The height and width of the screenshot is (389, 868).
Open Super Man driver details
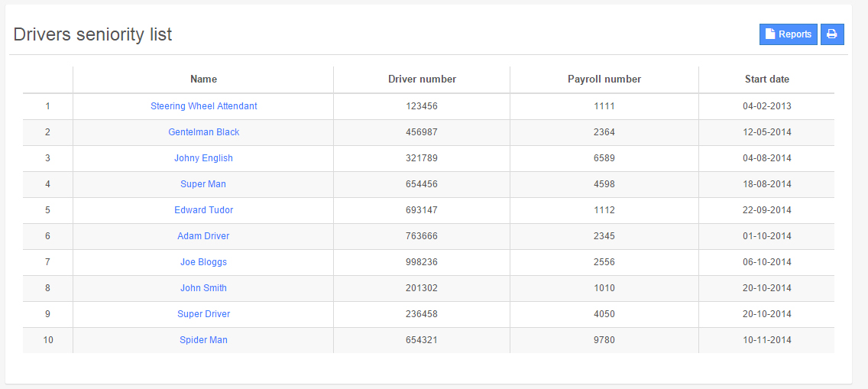203,184
